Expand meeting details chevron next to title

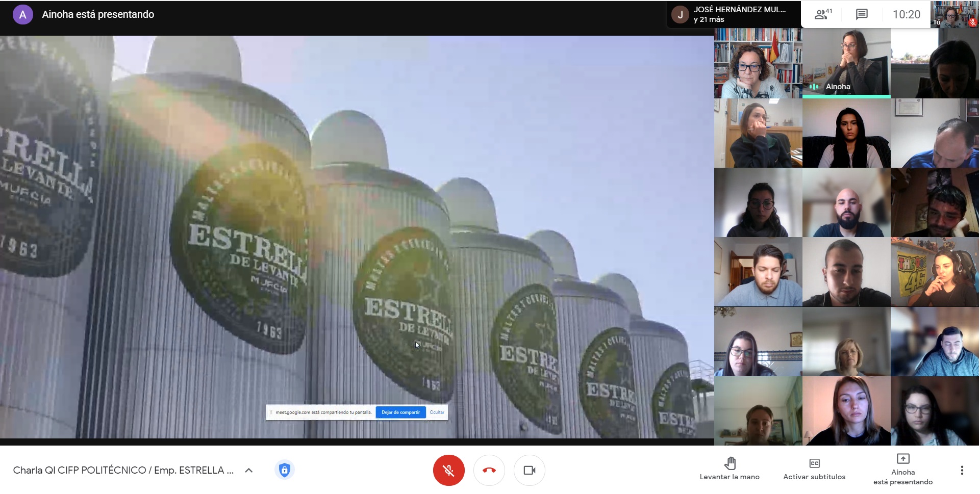click(x=249, y=470)
